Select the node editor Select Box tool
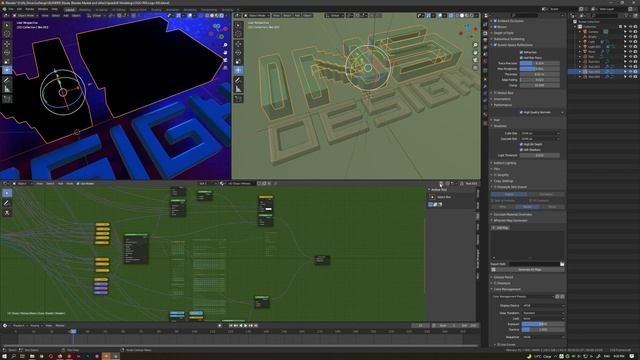Image resolution: width=640 pixels, height=360 pixels. coord(7,193)
